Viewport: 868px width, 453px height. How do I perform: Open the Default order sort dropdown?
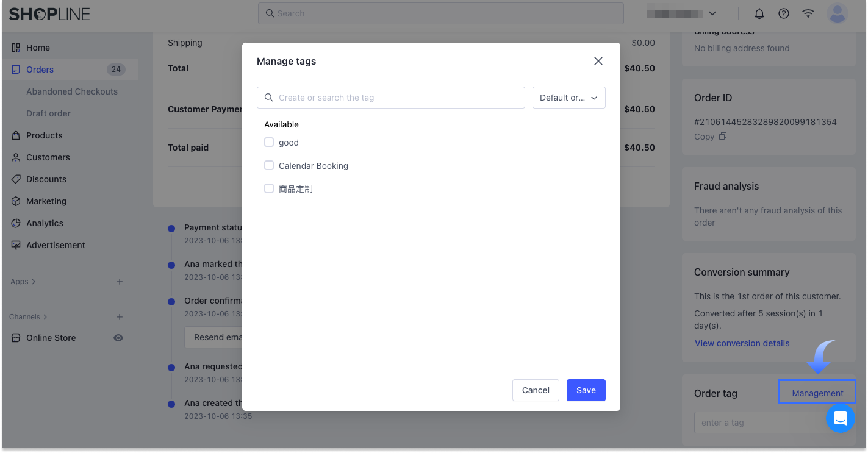[x=569, y=98]
